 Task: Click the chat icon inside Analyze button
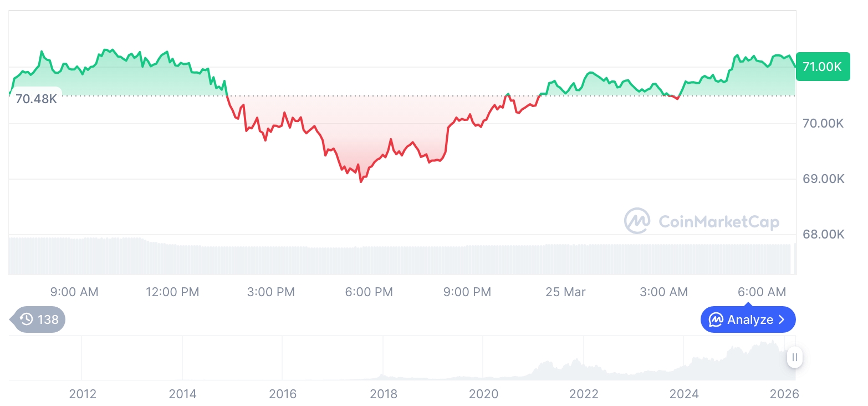point(716,320)
